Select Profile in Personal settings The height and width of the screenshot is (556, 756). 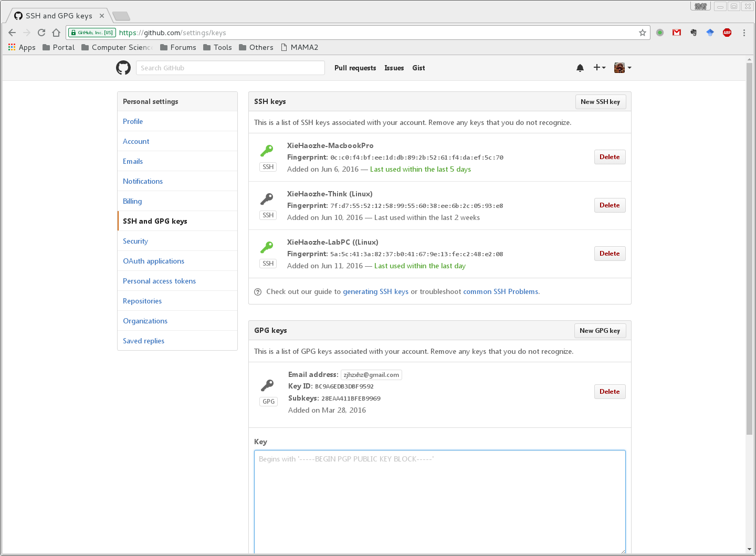pyautogui.click(x=177, y=121)
